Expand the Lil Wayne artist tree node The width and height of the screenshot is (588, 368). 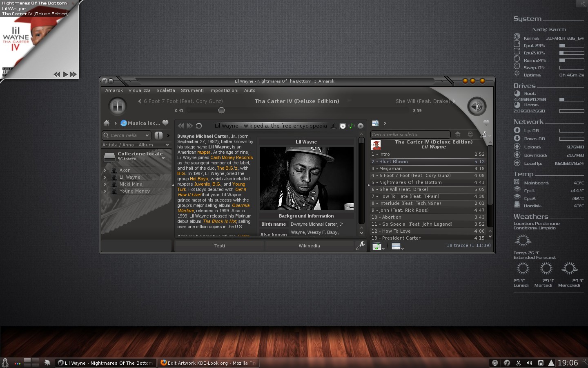pyautogui.click(x=105, y=177)
